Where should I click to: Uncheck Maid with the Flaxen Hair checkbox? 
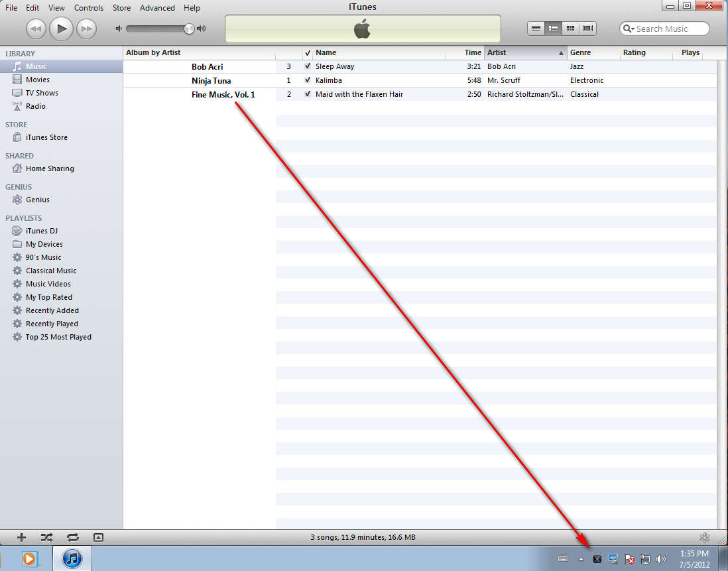(308, 94)
